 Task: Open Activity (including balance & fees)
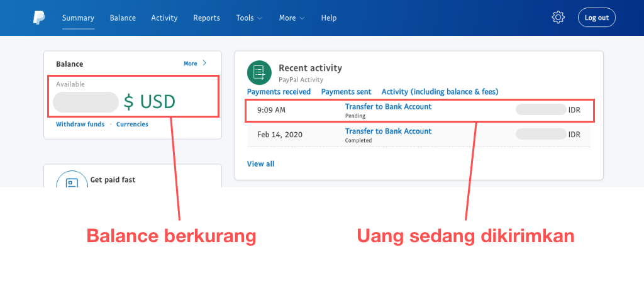pos(440,92)
